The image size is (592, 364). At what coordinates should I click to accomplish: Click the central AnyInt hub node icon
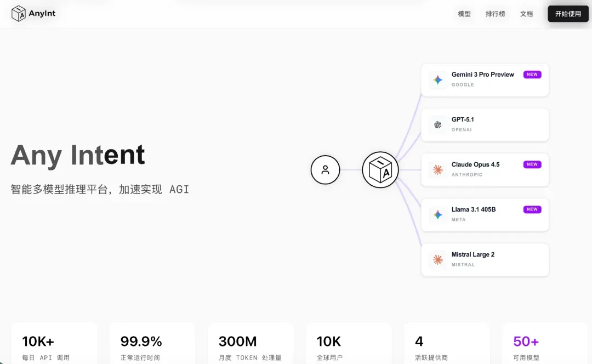380,169
